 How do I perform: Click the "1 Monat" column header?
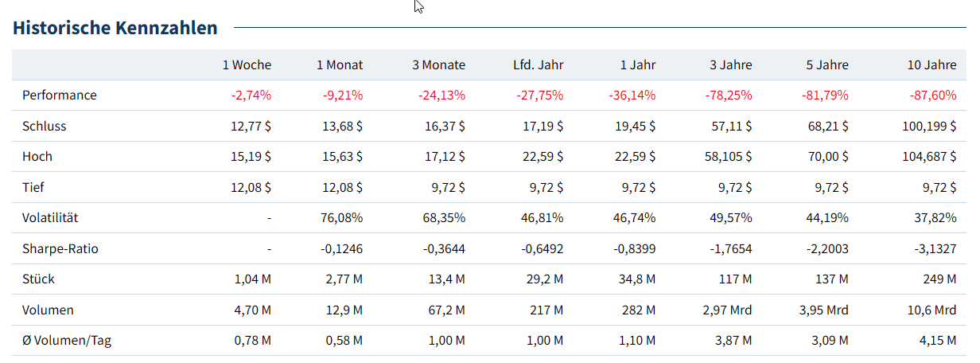(340, 65)
